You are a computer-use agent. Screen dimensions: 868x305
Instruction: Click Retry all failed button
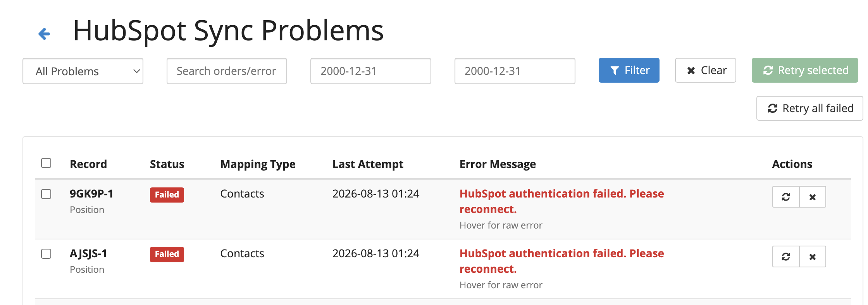[809, 108]
